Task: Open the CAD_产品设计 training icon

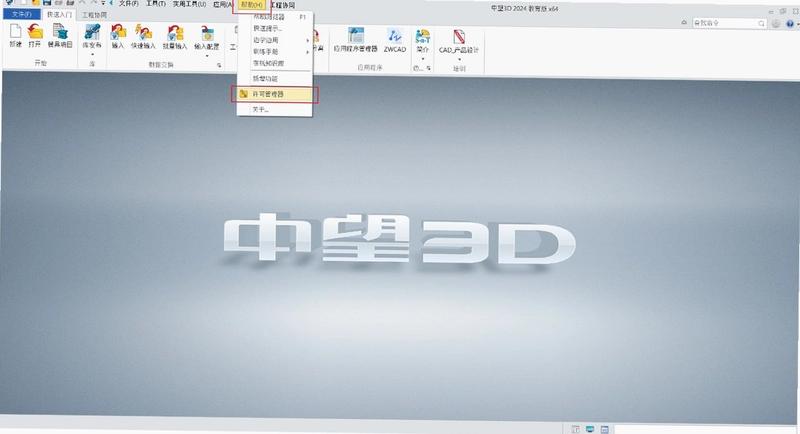Action: click(x=459, y=37)
